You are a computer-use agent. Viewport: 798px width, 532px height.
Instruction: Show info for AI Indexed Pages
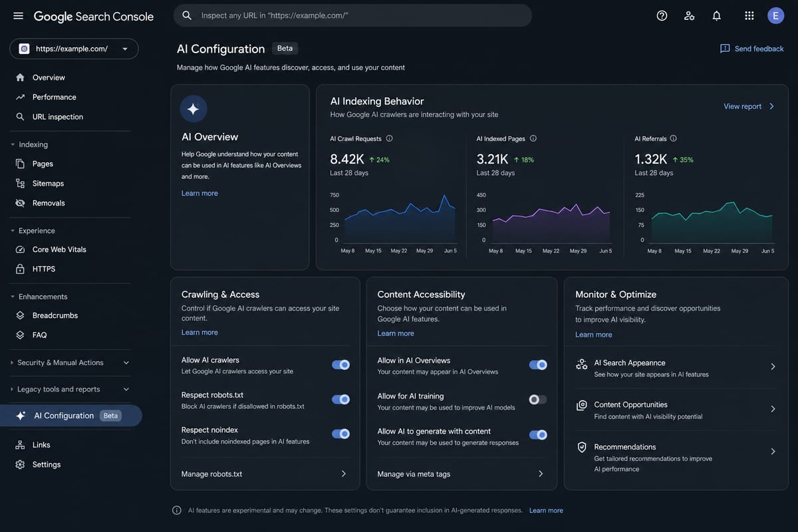click(533, 138)
